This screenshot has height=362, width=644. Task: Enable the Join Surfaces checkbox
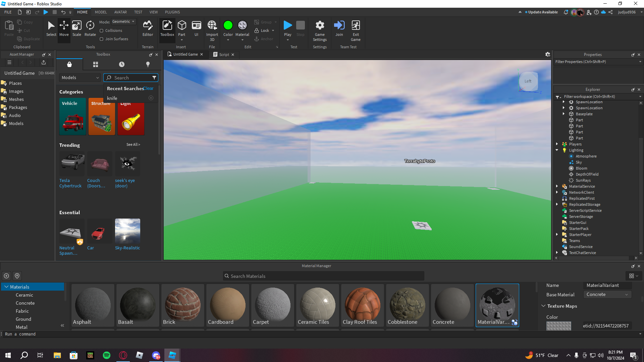tap(102, 39)
